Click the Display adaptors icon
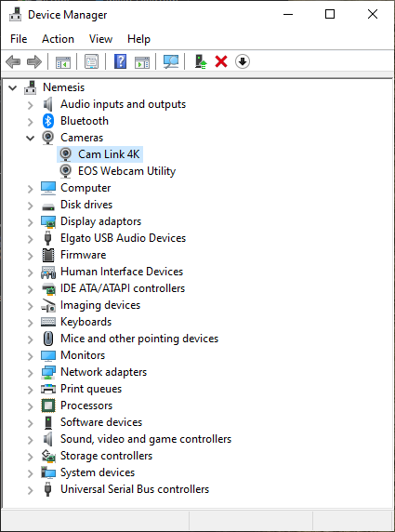The width and height of the screenshot is (395, 532). point(48,222)
